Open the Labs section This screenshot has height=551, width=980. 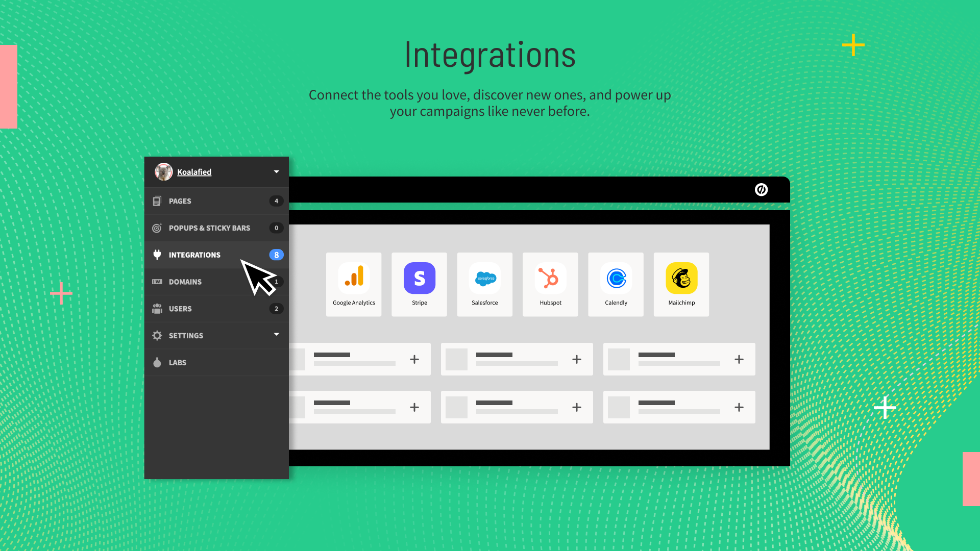tap(177, 362)
